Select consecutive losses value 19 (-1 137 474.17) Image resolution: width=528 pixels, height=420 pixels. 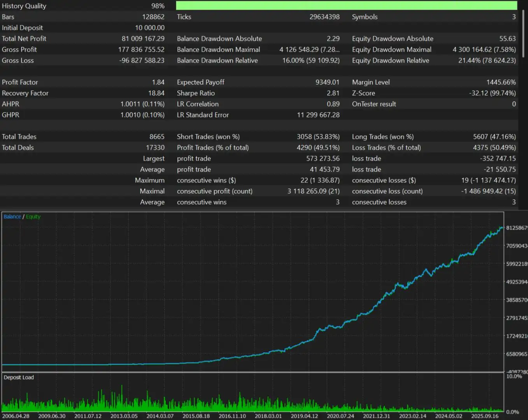pyautogui.click(x=489, y=180)
